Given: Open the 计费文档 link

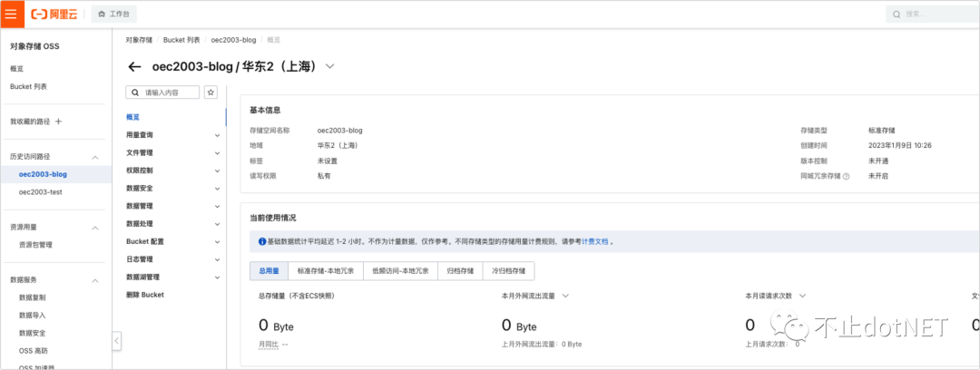Looking at the screenshot, I should pos(594,241).
